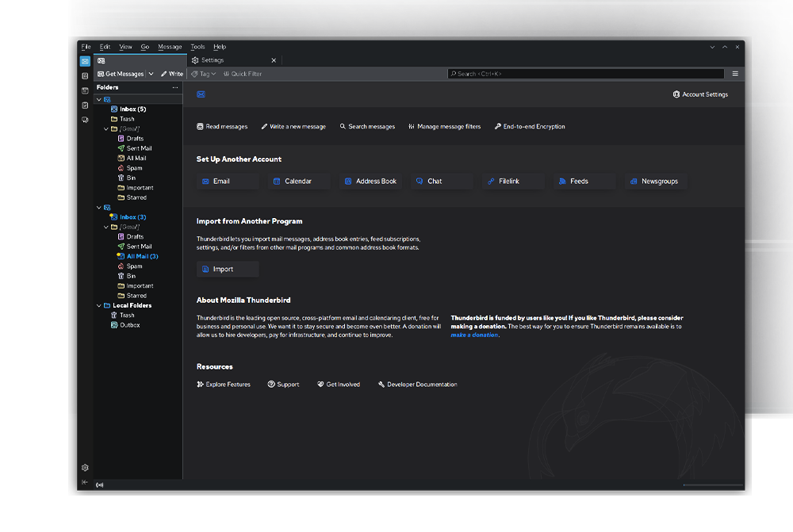Open the Get Messages dropdown arrow
Screen dimensions: 793x532
click(x=151, y=74)
